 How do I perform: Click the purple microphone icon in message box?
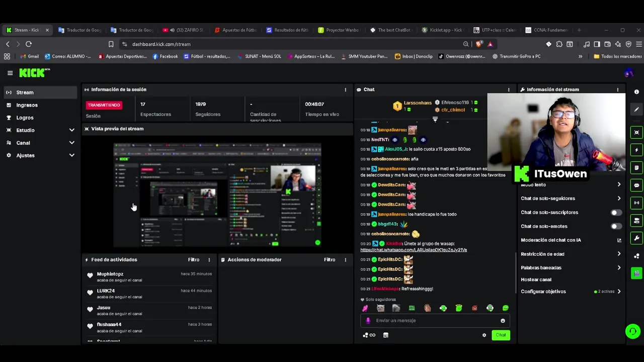coord(368,320)
